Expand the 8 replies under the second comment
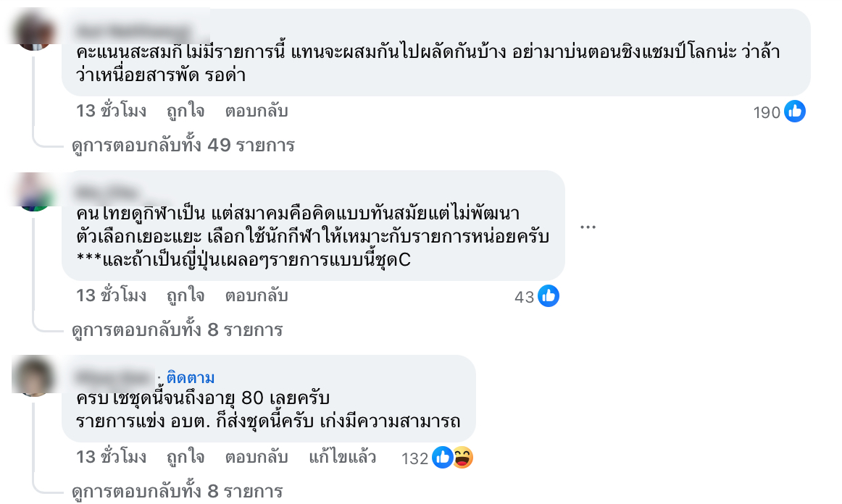This screenshot has height=504, width=842. [177, 329]
